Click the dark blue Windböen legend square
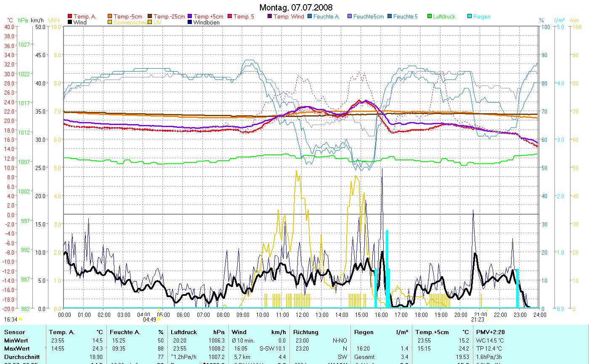This screenshot has width=589, height=364. click(190, 22)
